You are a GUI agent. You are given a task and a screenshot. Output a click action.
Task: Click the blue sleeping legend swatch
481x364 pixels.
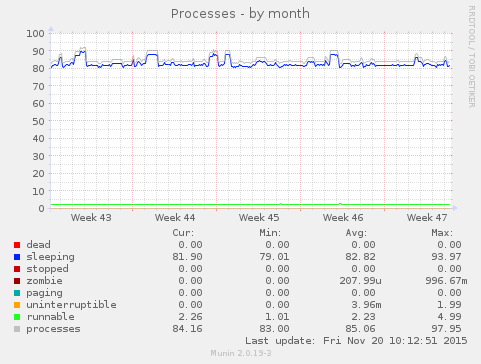[17, 257]
